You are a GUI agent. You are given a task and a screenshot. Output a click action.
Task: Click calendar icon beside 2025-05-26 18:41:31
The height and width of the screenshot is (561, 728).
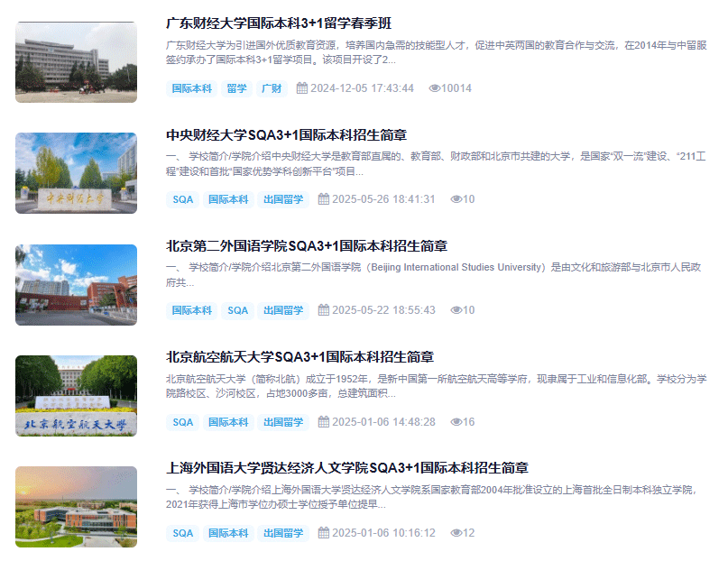point(324,199)
